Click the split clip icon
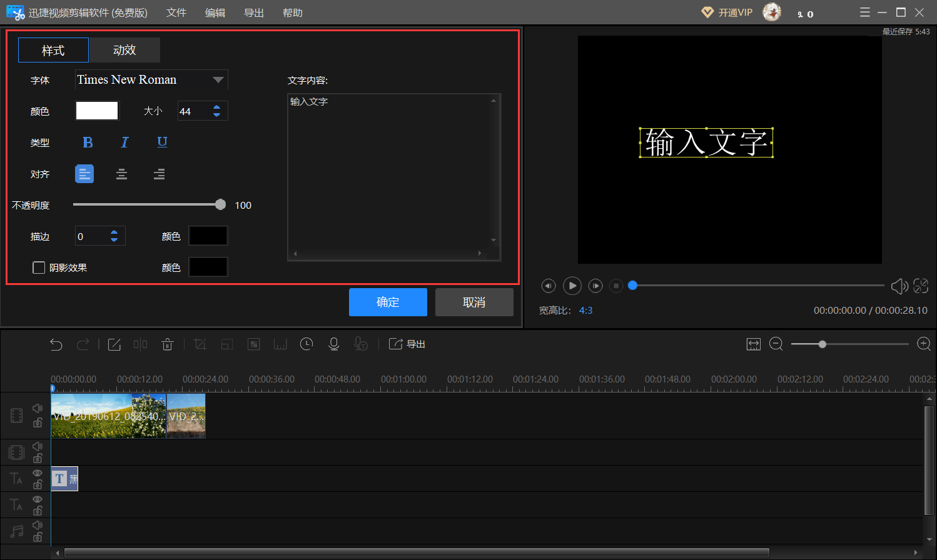Viewport: 937px width, 560px height. (x=141, y=344)
